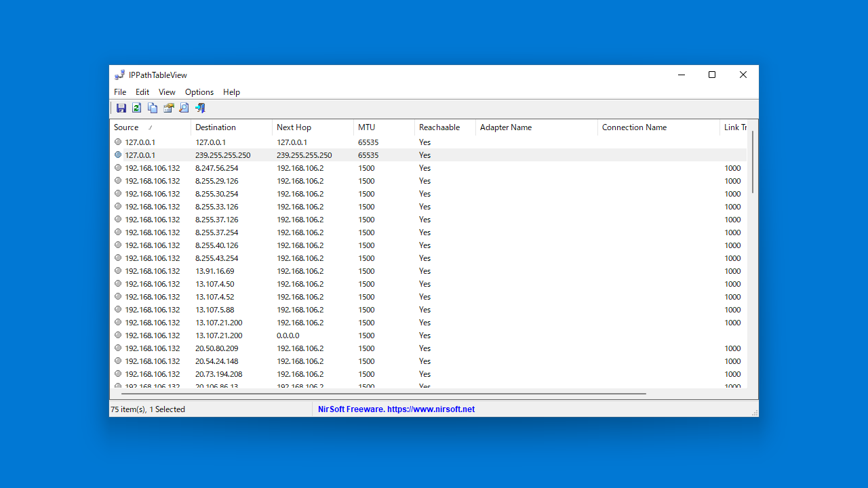Open the Properties toolbar icon
Image resolution: width=868 pixels, height=488 pixels.
(x=168, y=108)
